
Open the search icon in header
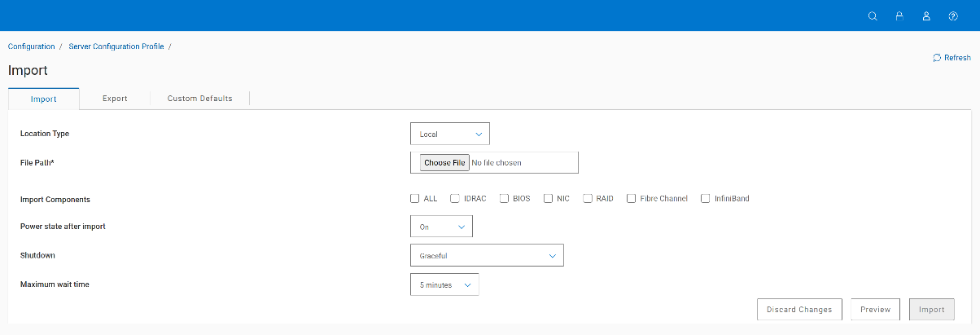873,15
